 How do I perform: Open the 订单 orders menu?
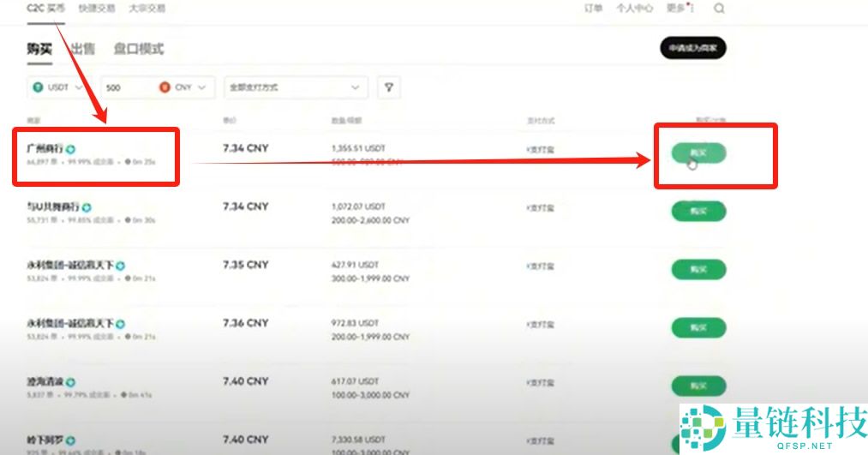[593, 9]
